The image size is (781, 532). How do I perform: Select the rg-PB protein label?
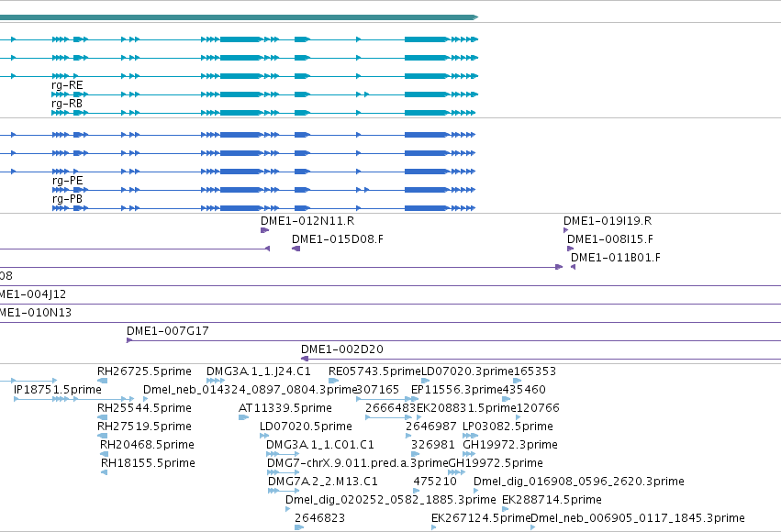click(67, 199)
